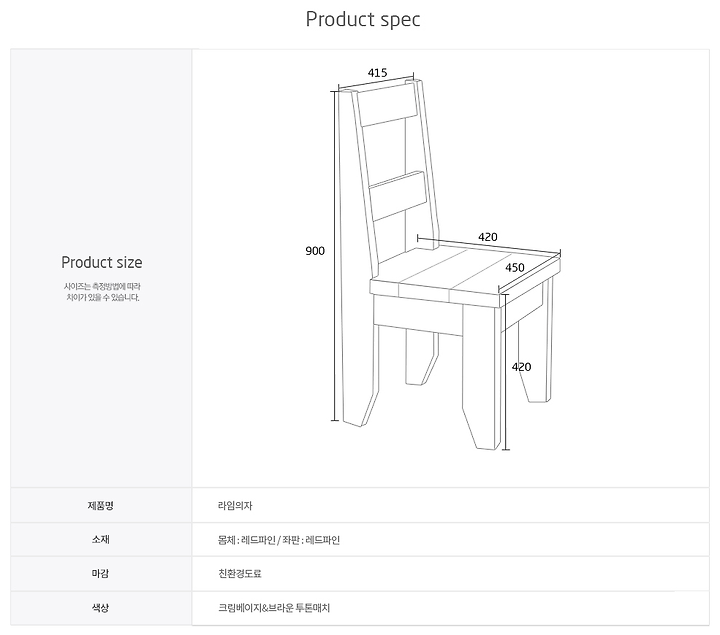Select the 친환경도료 finish text
This screenshot has height=635, width=720.
[240, 573]
